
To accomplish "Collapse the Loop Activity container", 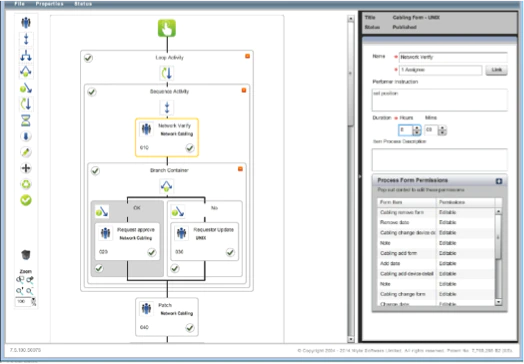I will coord(247,56).
